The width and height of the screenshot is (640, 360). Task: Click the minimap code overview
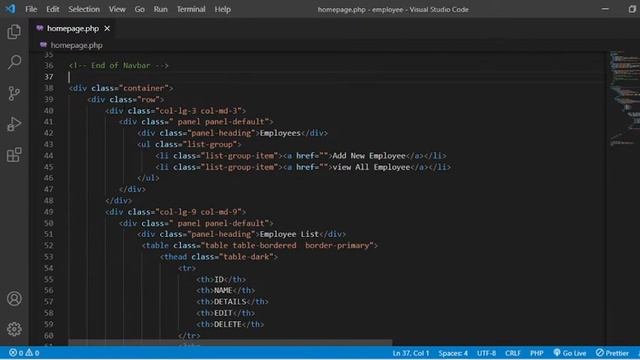tap(624, 98)
